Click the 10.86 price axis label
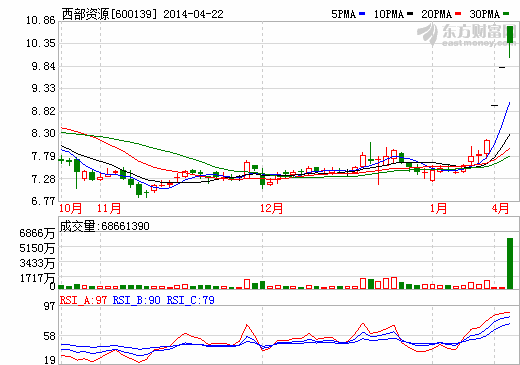Screen dimensions: 520x365 pyautogui.click(x=40, y=20)
